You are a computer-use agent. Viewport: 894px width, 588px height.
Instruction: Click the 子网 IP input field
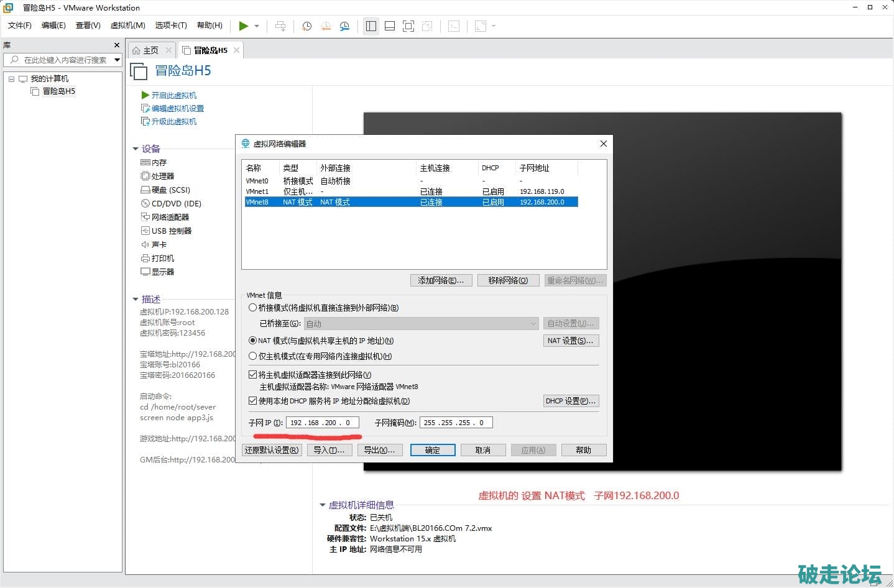322,423
